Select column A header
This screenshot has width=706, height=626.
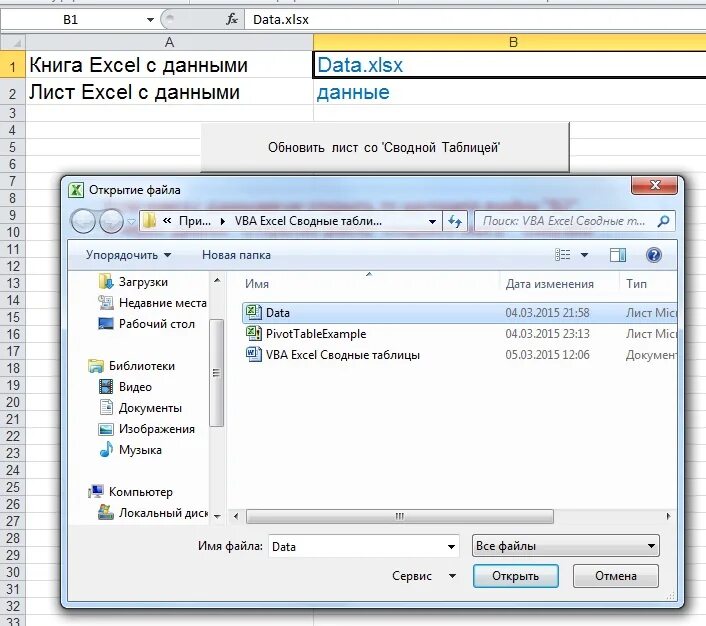point(169,42)
